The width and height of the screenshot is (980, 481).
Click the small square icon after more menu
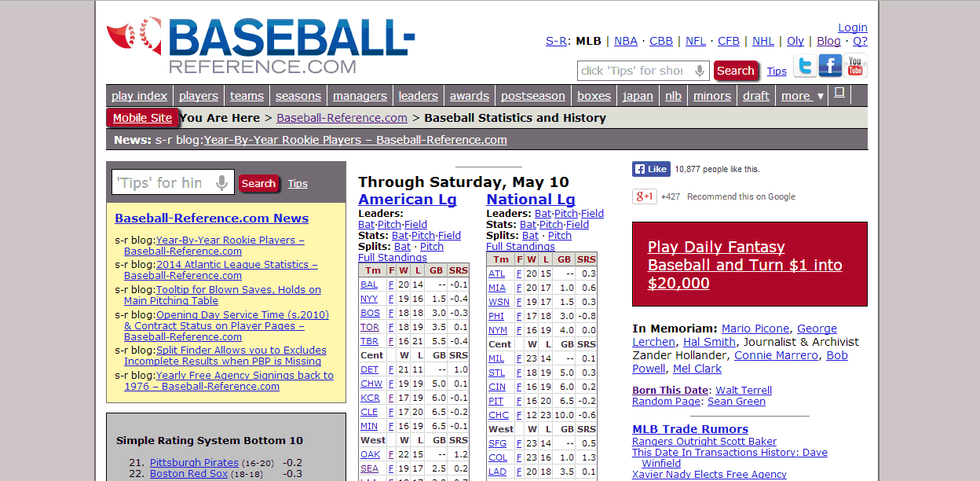pos(839,93)
